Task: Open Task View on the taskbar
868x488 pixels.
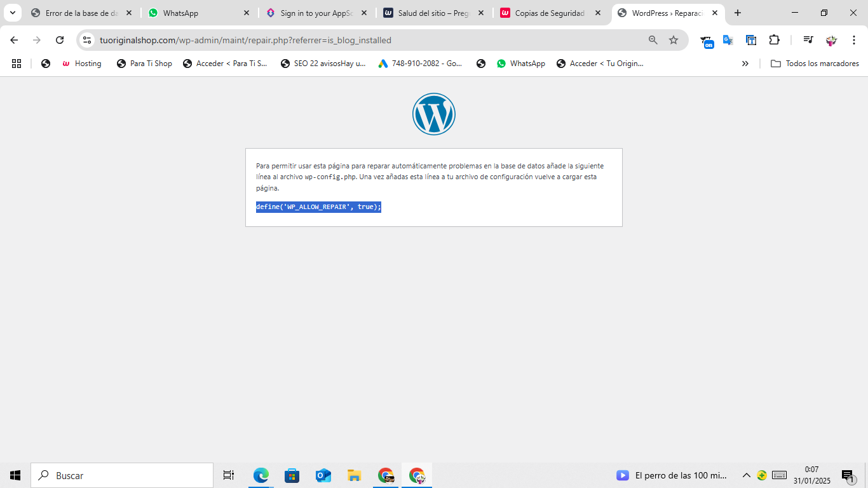Action: point(229,475)
